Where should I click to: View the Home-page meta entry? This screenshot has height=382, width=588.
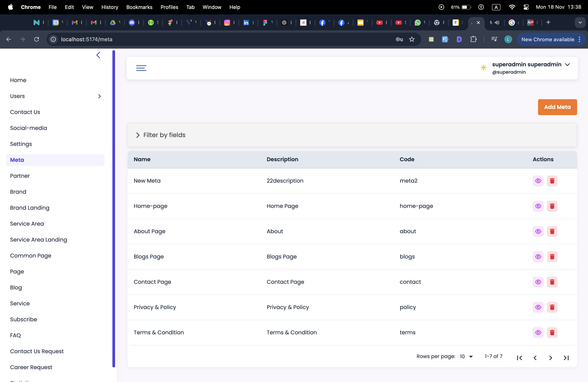coord(538,206)
